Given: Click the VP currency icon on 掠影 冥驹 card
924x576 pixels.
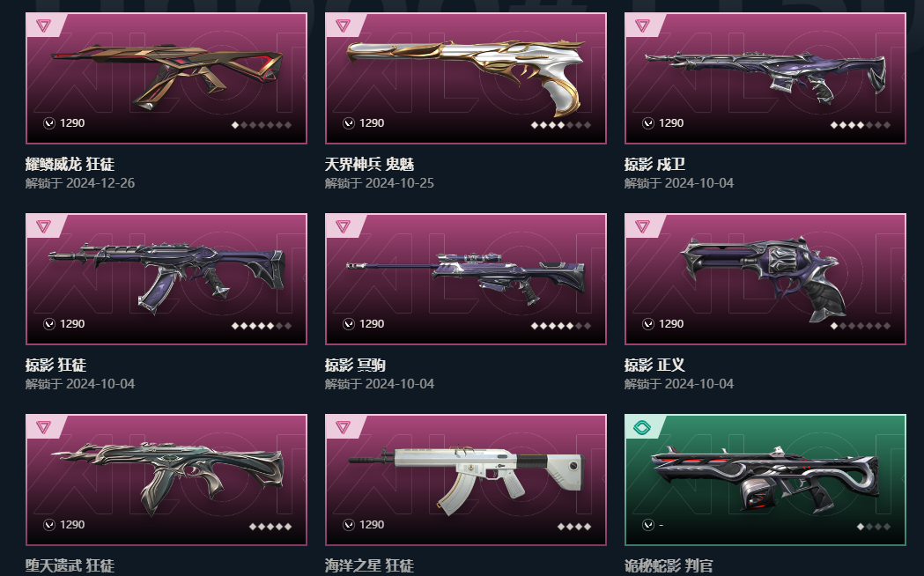Looking at the screenshot, I should (x=349, y=324).
